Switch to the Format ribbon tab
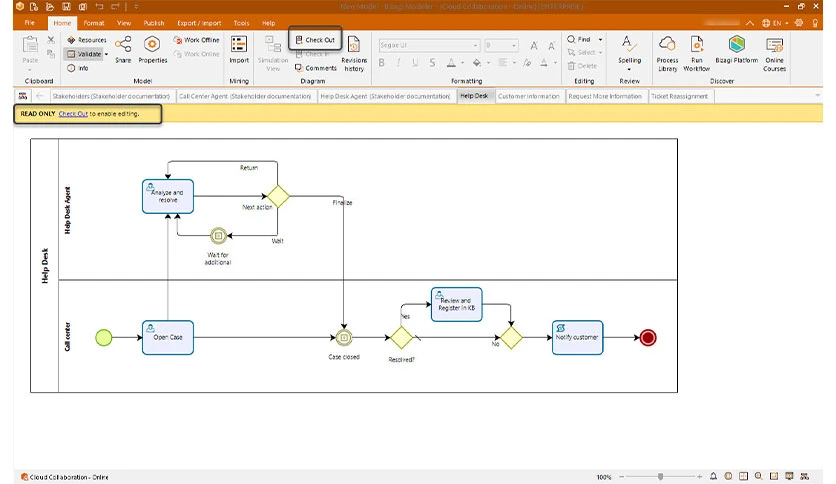Screen dimensions: 836x484 pyautogui.click(x=94, y=23)
